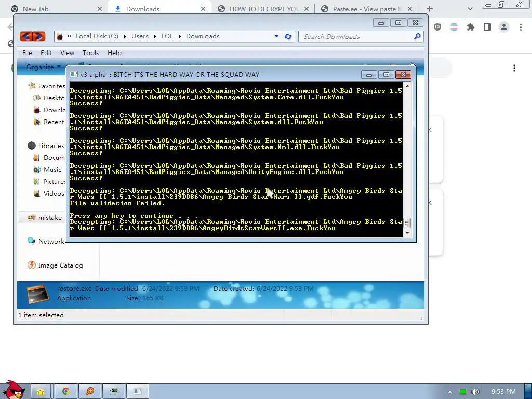Select Downloads in the sidebar
Screen dimensions: 532x399
[49, 110]
